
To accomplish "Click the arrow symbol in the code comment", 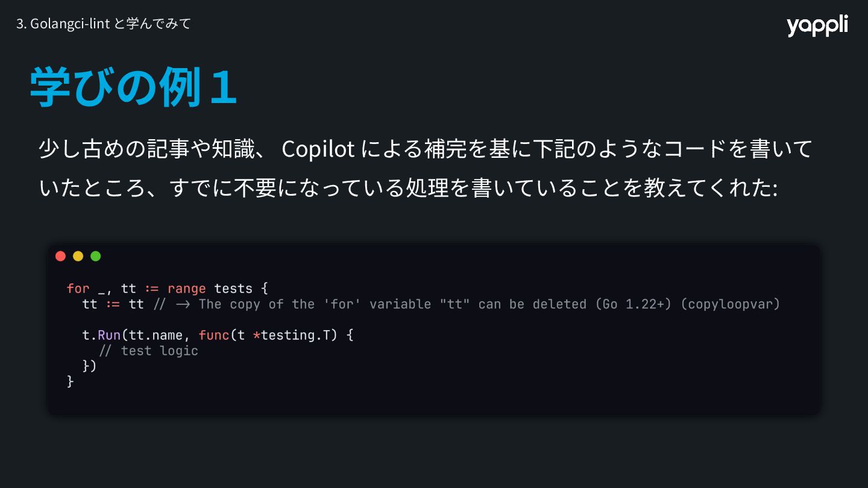I will click(x=183, y=304).
